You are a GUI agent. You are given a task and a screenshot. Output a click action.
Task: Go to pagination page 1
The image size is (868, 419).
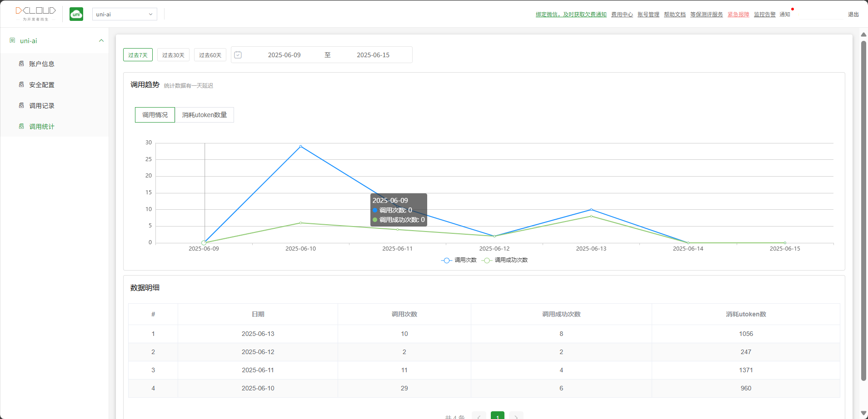(498, 415)
